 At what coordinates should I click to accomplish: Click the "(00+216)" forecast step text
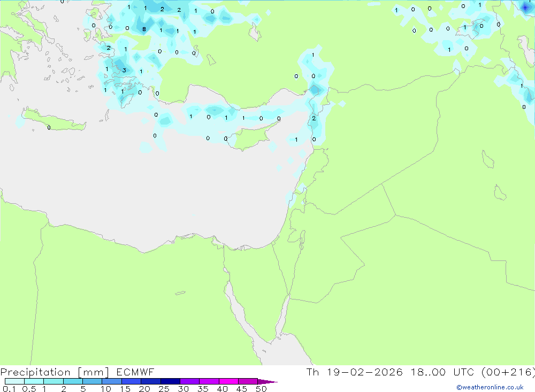(508, 372)
